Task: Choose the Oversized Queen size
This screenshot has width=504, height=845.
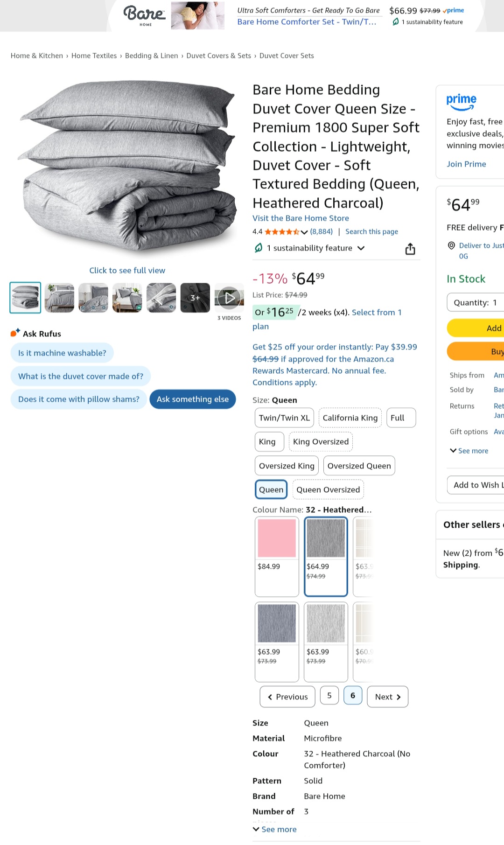Action: tap(359, 466)
